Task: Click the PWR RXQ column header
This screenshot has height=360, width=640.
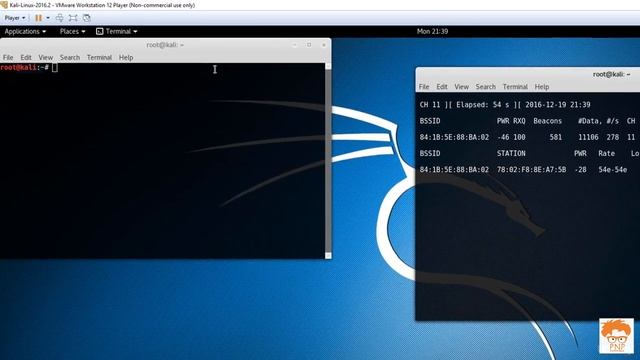Action: click(511, 121)
